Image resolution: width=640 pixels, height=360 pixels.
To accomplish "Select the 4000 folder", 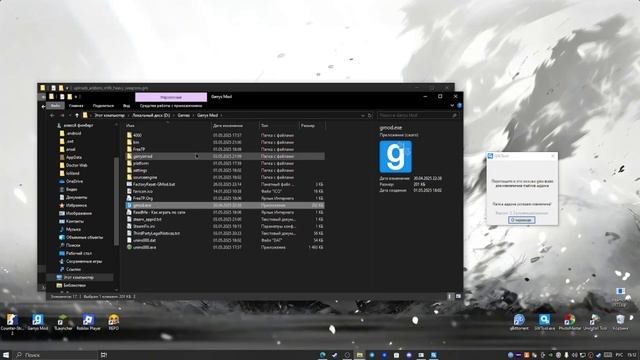I will 225,135.
